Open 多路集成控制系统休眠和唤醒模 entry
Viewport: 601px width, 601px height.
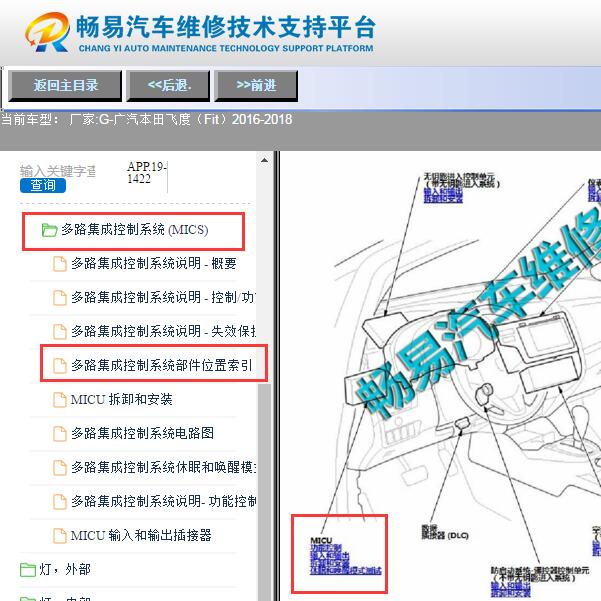164,467
